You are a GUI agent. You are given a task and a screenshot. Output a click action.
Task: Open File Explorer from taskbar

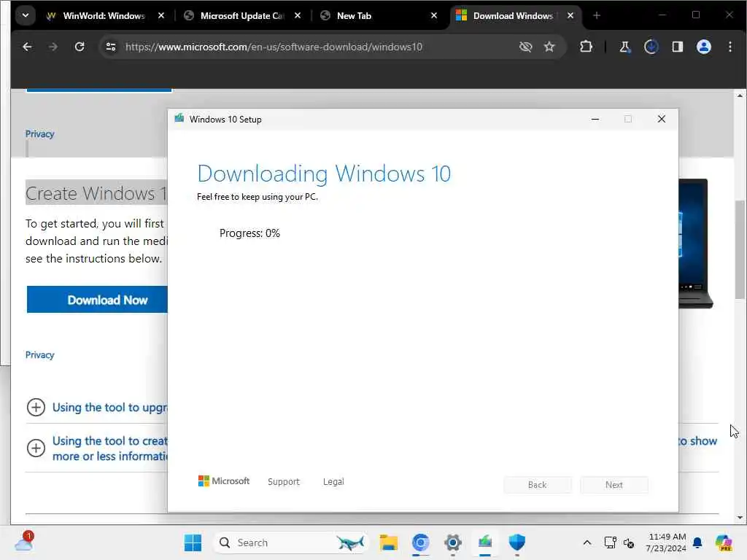(x=388, y=542)
